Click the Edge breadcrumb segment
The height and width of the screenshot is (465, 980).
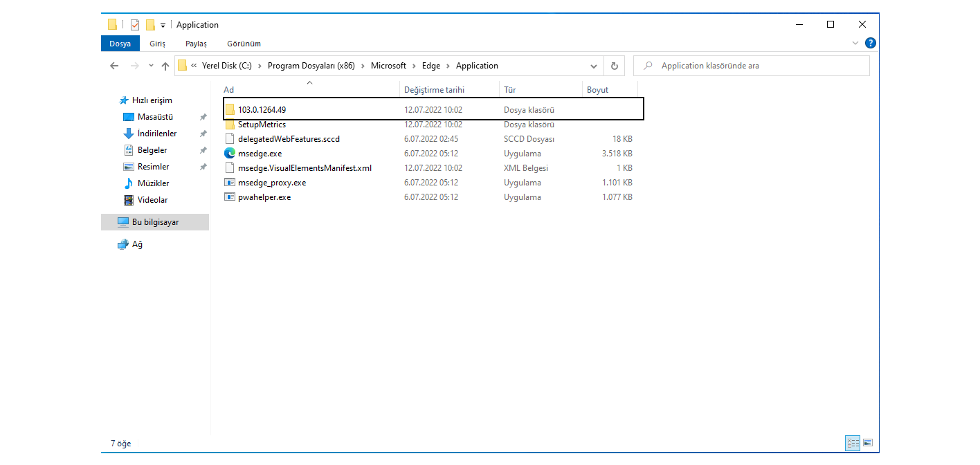[431, 66]
